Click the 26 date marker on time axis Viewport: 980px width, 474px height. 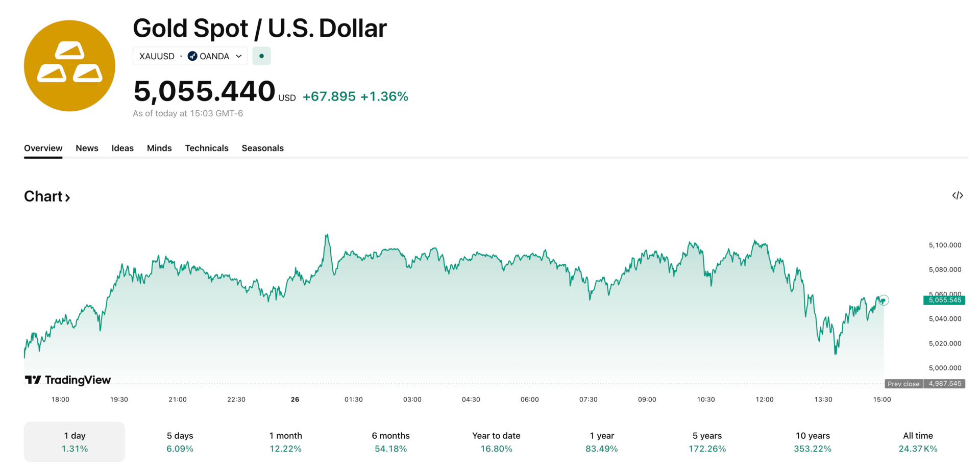coord(295,400)
